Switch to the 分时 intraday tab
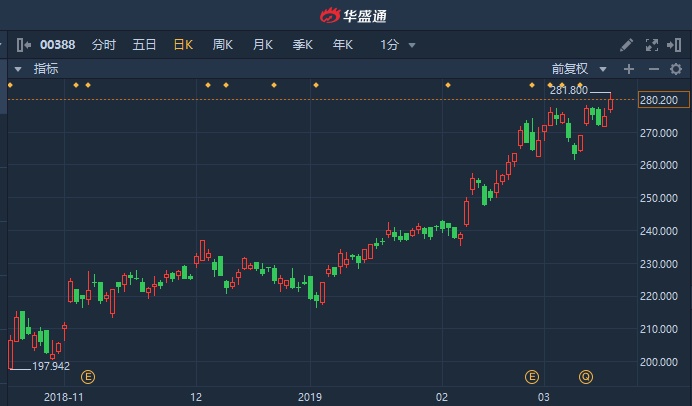Screen dimensions: 692x406 104,45
